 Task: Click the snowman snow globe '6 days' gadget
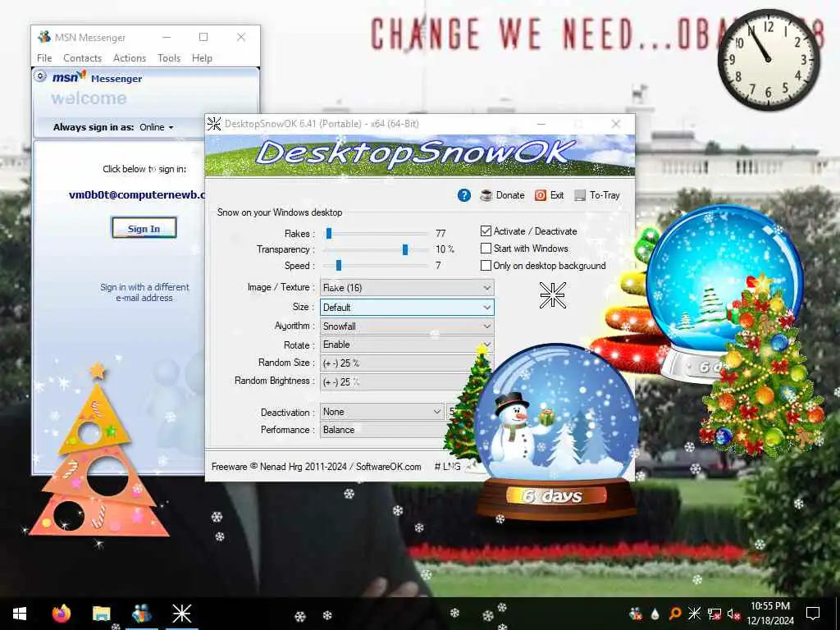pyautogui.click(x=556, y=431)
